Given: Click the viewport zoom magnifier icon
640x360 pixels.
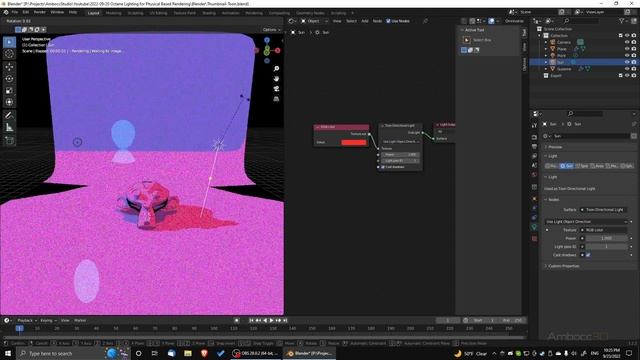Looking at the screenshot, I should click(276, 69).
